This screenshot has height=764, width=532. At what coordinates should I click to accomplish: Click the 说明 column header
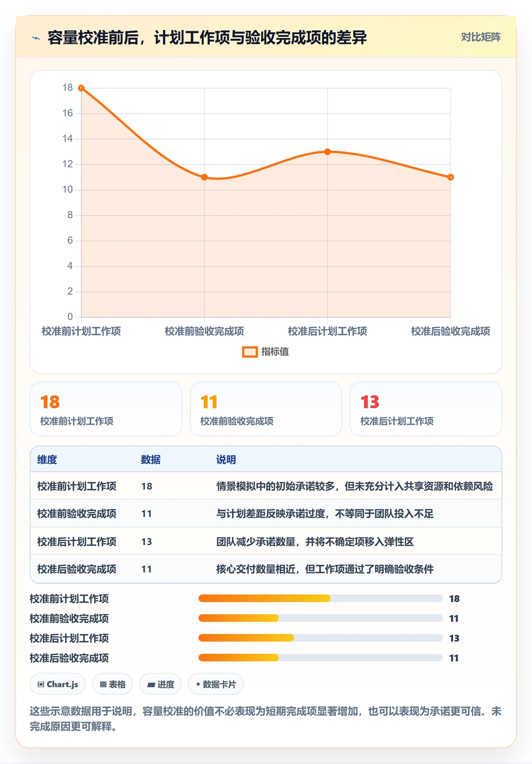226,460
